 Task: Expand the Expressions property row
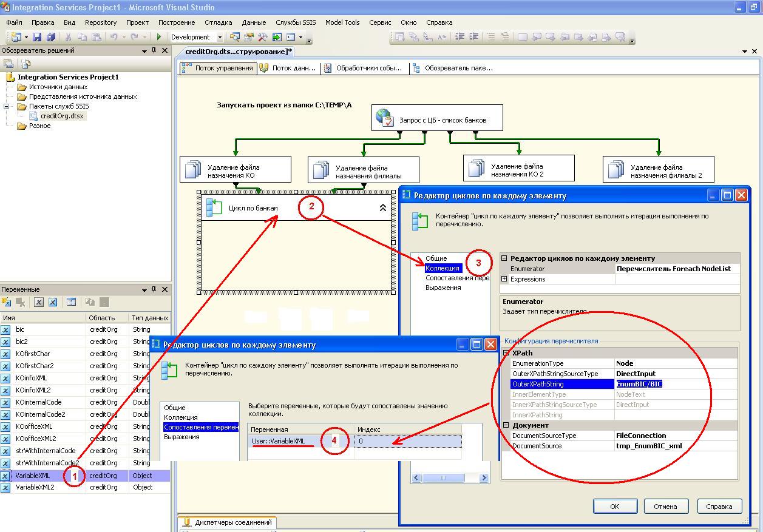point(504,279)
